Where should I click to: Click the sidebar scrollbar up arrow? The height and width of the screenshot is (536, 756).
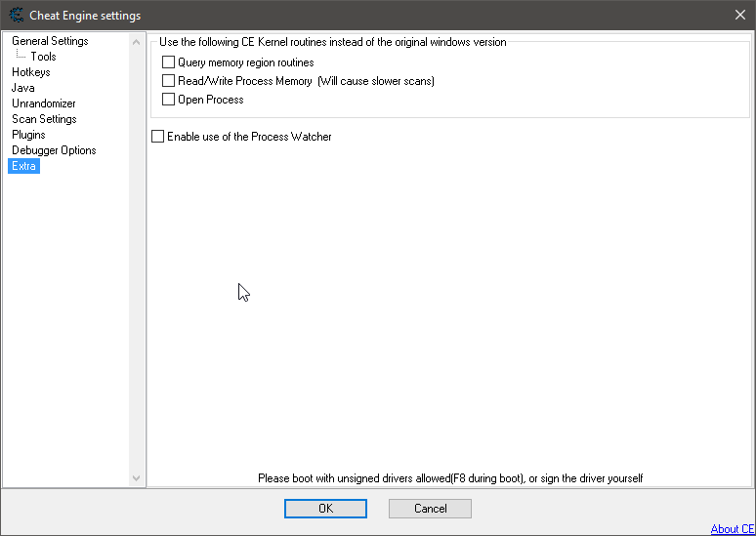pos(137,42)
